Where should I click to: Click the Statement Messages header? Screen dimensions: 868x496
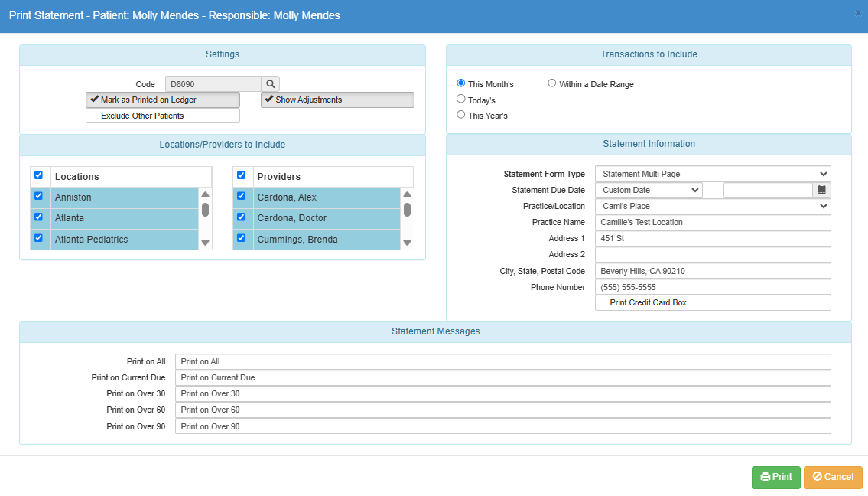pos(436,332)
